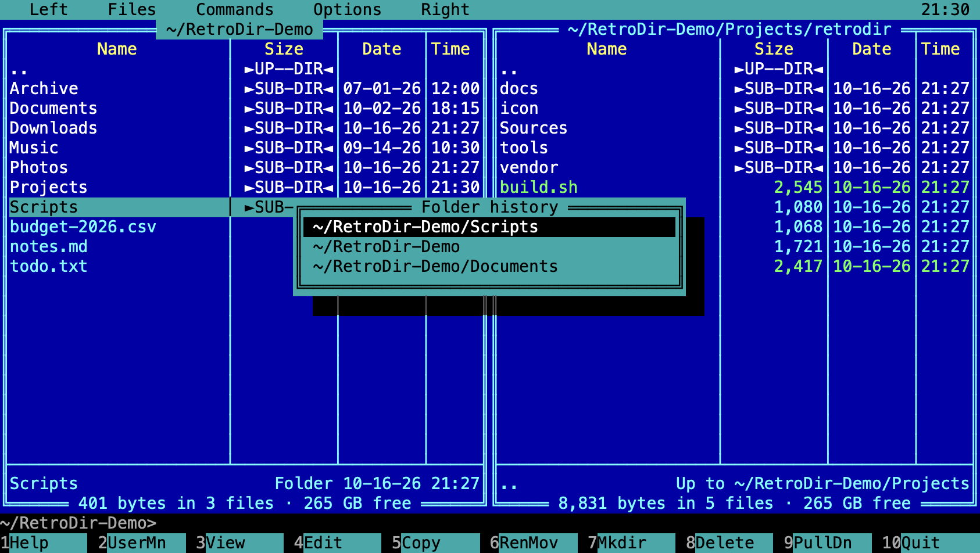Click the 6RenMov function key
980x553 pixels.
[534, 543]
